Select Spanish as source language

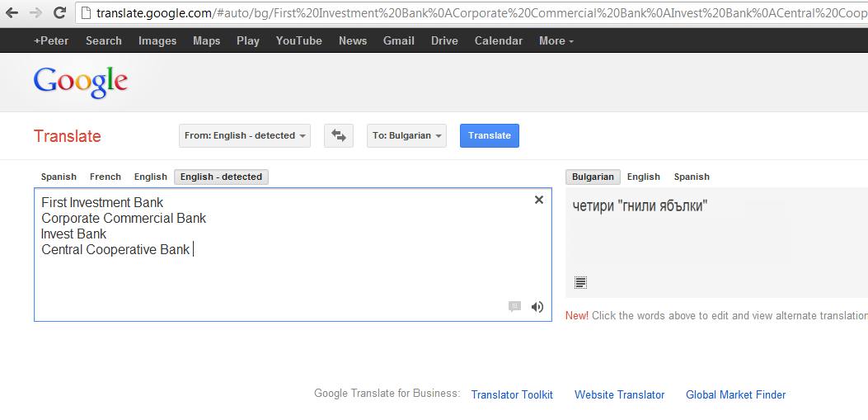pos(59,177)
